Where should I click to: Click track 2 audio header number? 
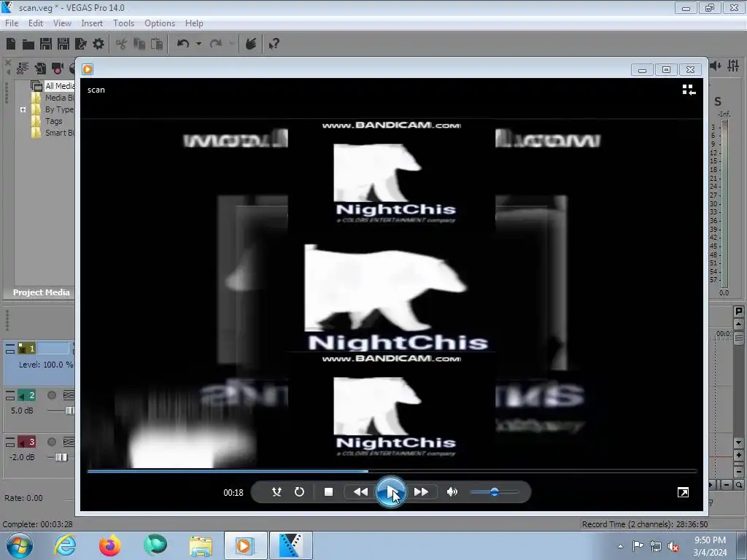(x=27, y=395)
